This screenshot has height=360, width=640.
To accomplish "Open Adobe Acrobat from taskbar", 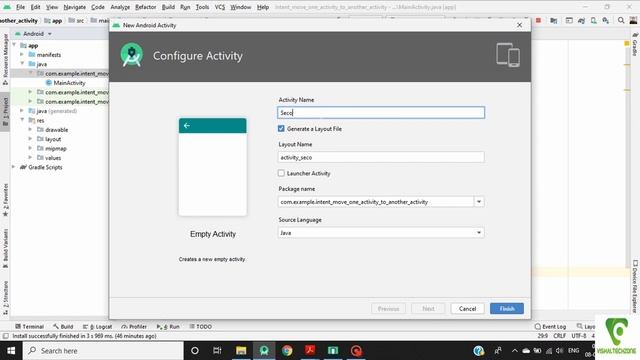I will [310, 351].
